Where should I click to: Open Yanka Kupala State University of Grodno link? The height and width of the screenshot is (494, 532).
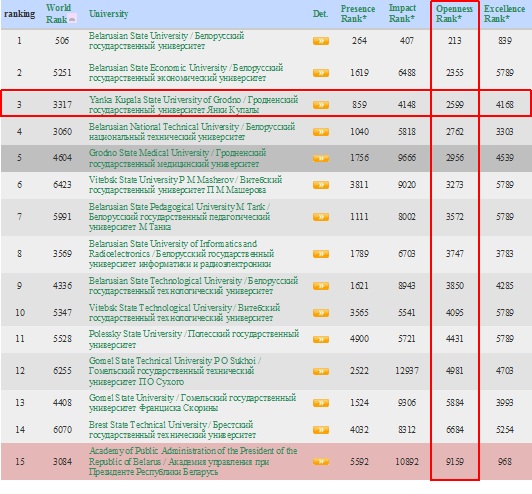[193, 104]
